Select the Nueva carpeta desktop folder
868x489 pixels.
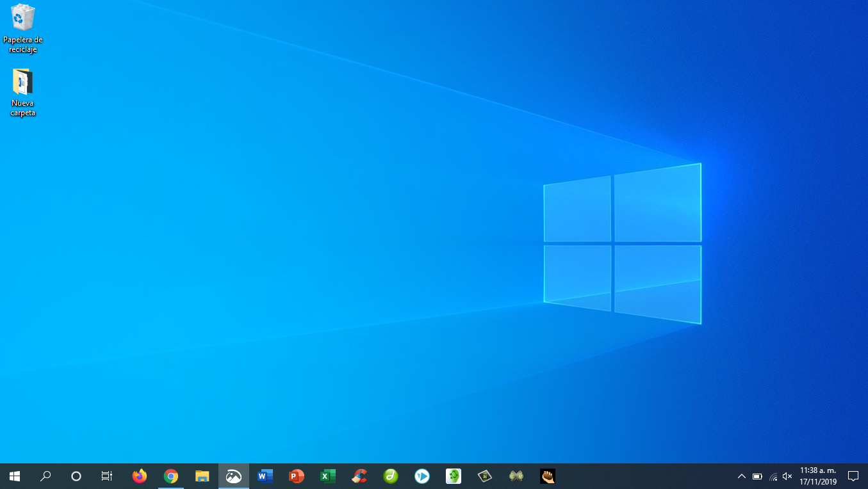click(22, 93)
